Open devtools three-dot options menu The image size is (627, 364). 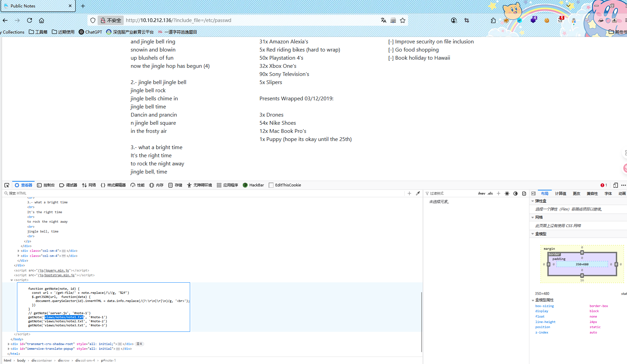[x=624, y=185]
